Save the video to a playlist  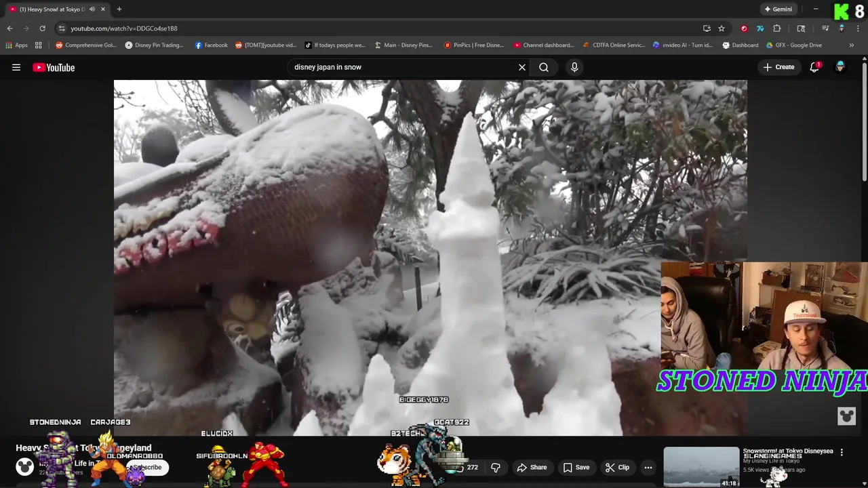pyautogui.click(x=575, y=468)
